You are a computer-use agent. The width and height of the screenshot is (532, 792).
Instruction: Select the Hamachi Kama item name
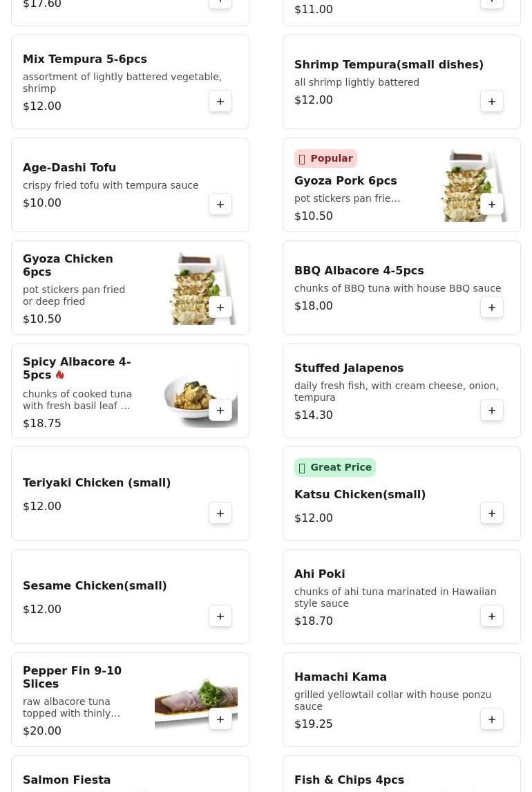(x=340, y=677)
